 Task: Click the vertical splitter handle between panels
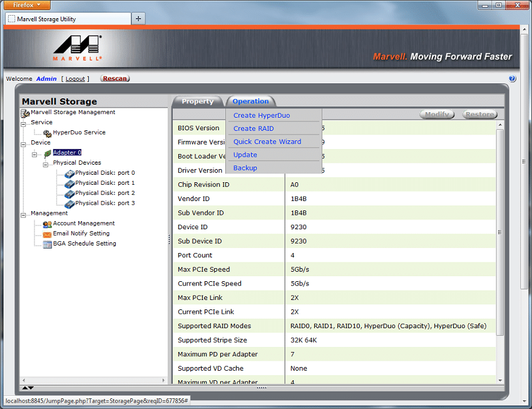tap(170, 240)
